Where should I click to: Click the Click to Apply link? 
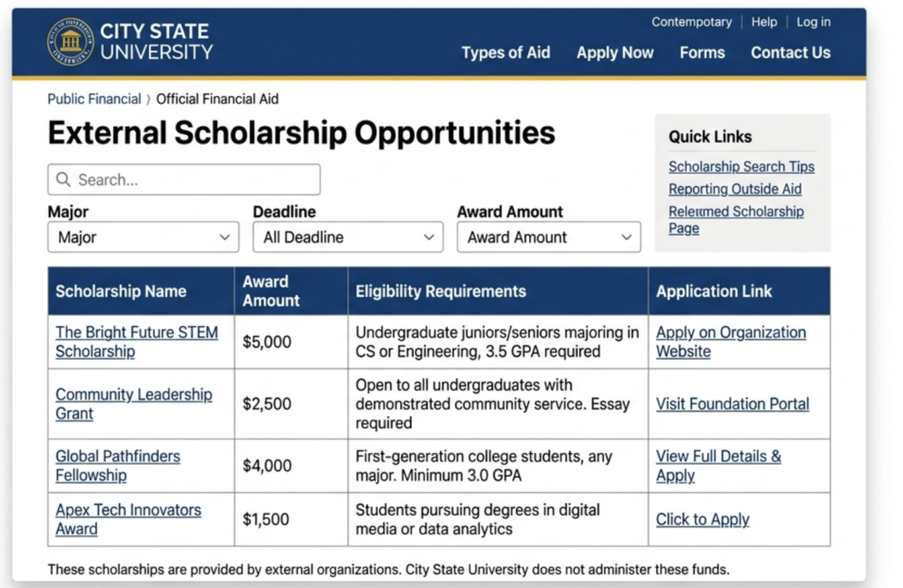pos(703,519)
